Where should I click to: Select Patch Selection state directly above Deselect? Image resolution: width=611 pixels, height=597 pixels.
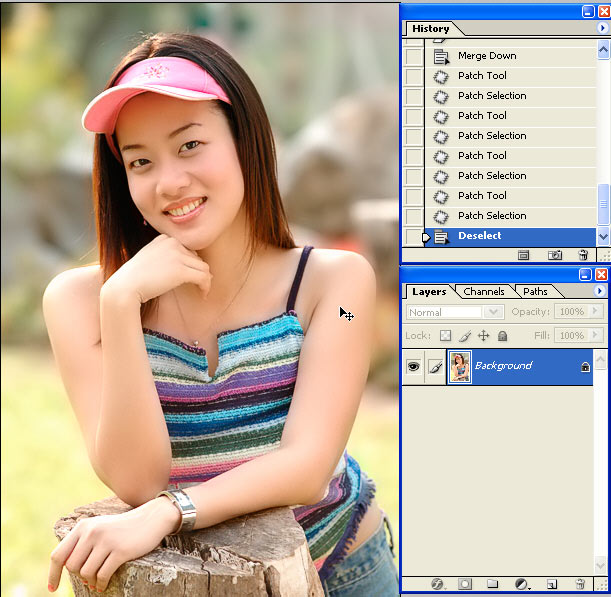pos(510,216)
